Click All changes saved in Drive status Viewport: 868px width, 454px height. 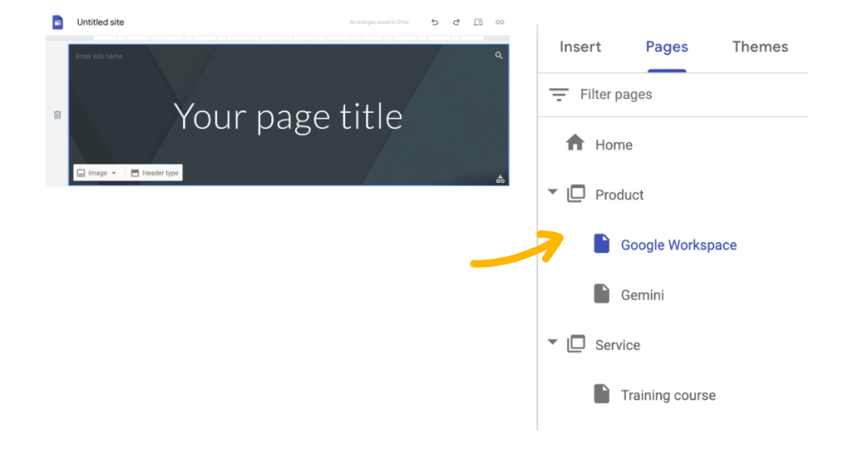click(379, 22)
